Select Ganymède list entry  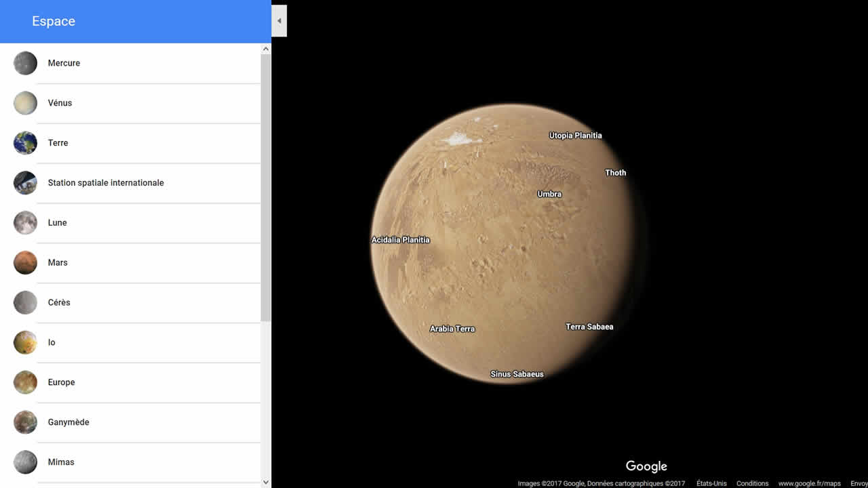point(130,422)
